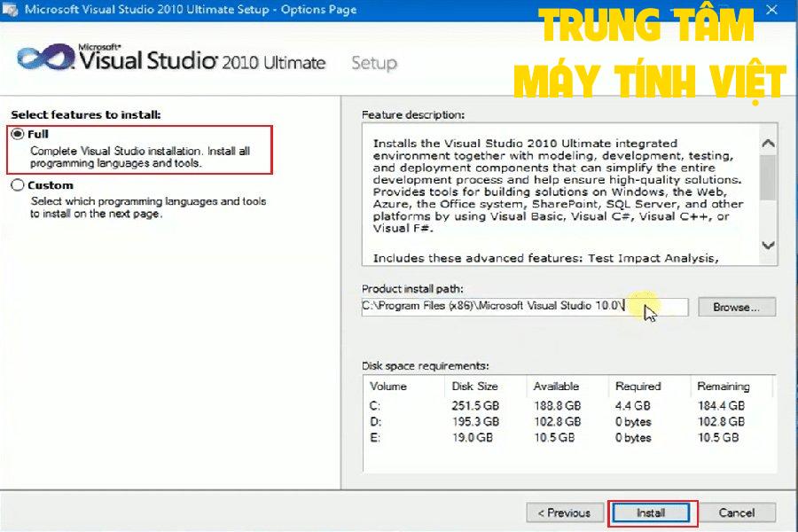The height and width of the screenshot is (532, 798).
Task: Select the Full installation option
Action: pyautogui.click(x=18, y=136)
